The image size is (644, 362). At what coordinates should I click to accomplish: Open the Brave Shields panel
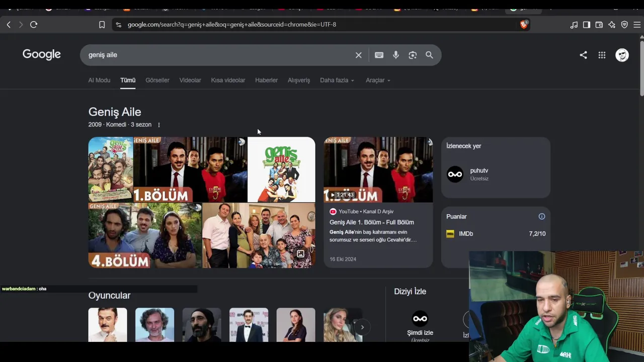[524, 24]
